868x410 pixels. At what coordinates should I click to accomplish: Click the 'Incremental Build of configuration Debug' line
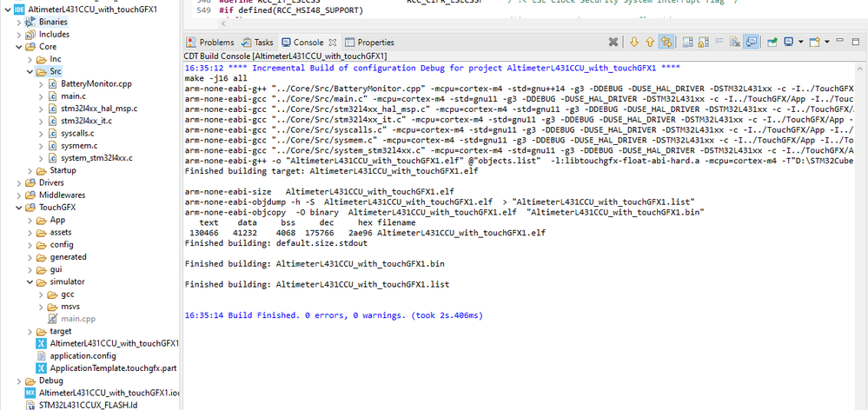point(433,68)
